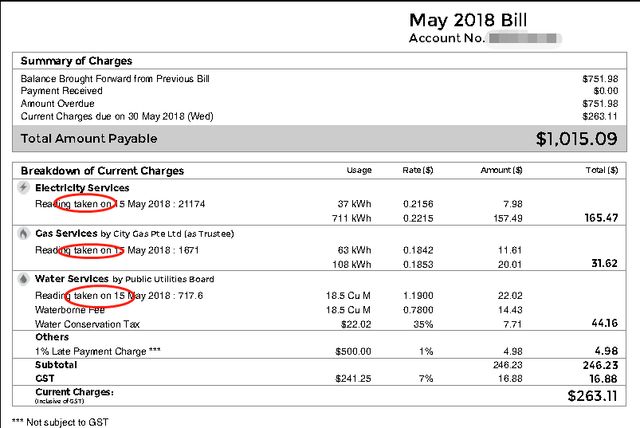Click the Electricity Services section label
This screenshot has width=640, height=428.
(x=82, y=188)
